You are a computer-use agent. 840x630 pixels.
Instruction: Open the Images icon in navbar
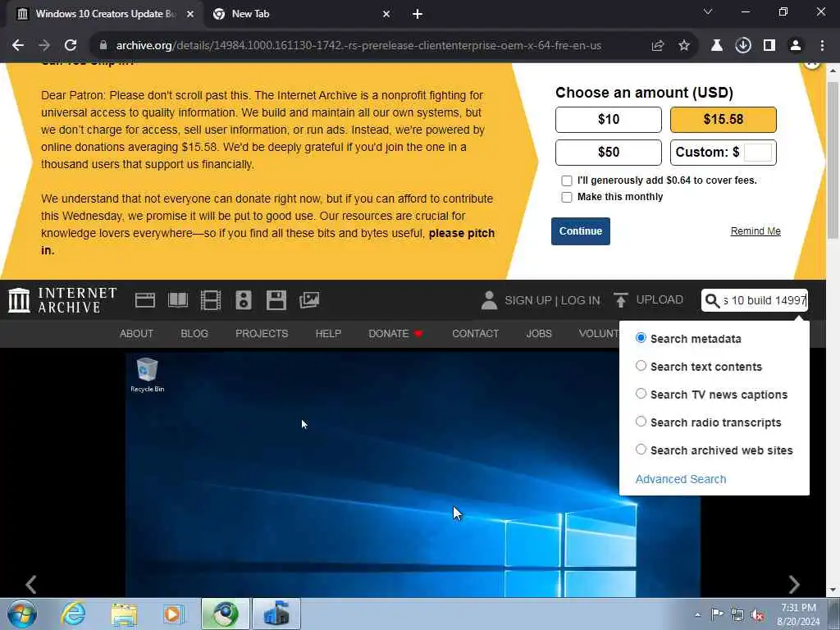309,300
